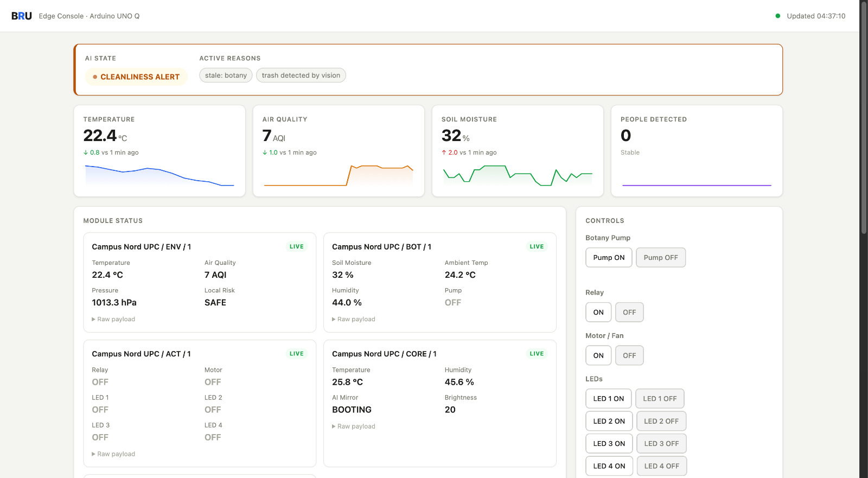Turn Motor / Fan OFF

point(629,356)
